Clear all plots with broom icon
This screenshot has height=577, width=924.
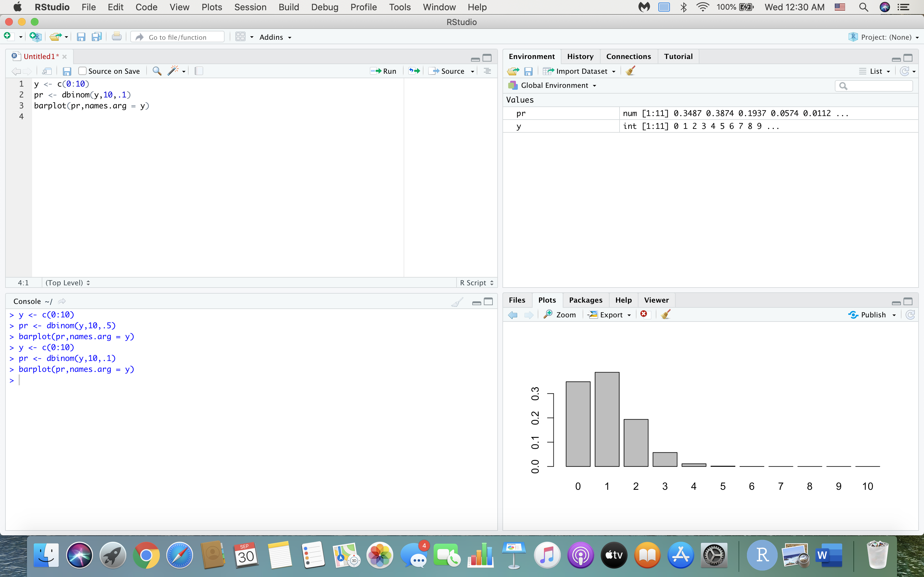(666, 314)
